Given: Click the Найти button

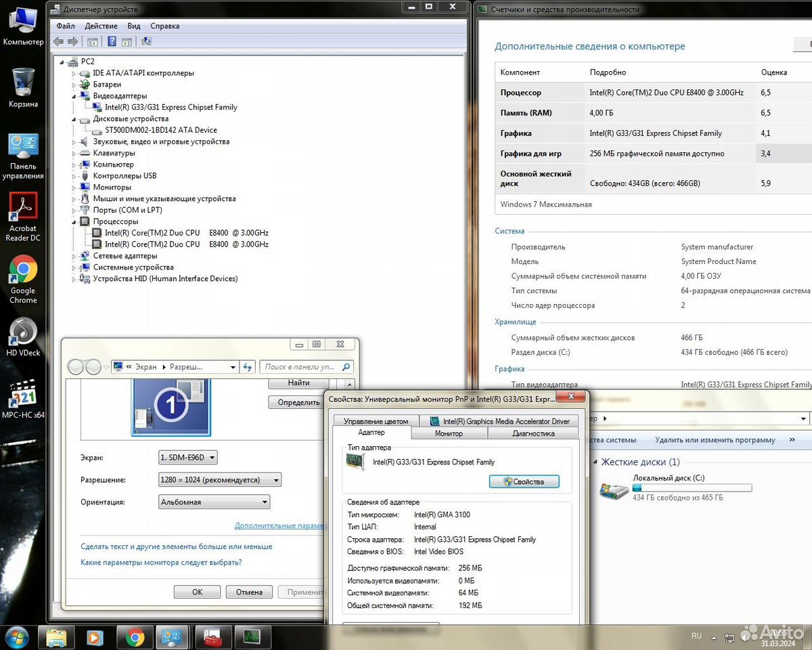Looking at the screenshot, I should 298,383.
